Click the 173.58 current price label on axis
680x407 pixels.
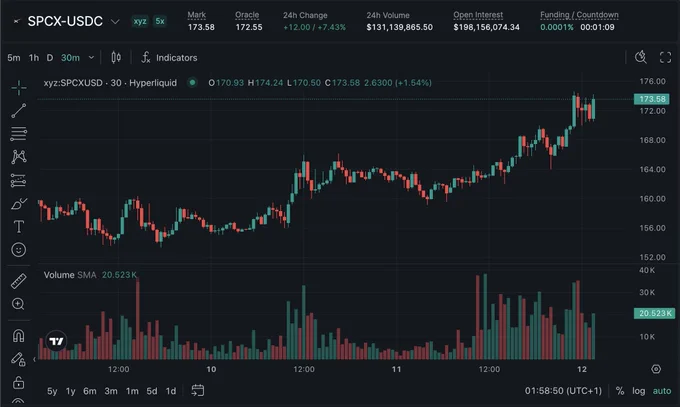tap(651, 99)
